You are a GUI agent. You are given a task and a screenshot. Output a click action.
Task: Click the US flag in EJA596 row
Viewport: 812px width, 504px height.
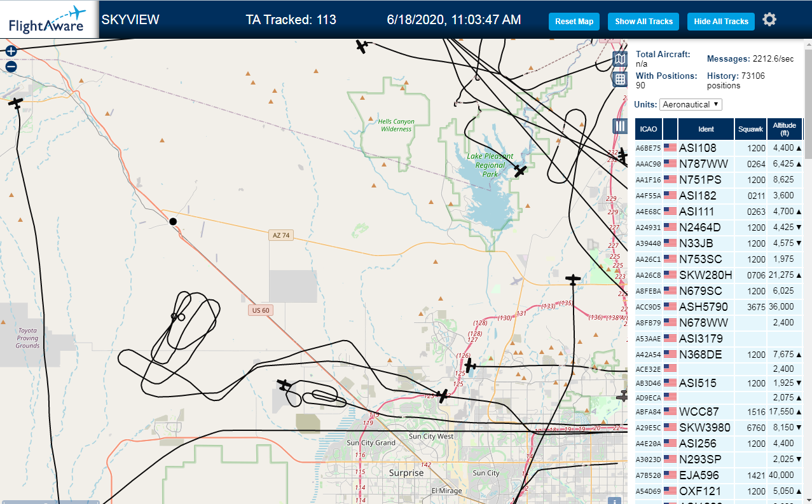coord(670,475)
